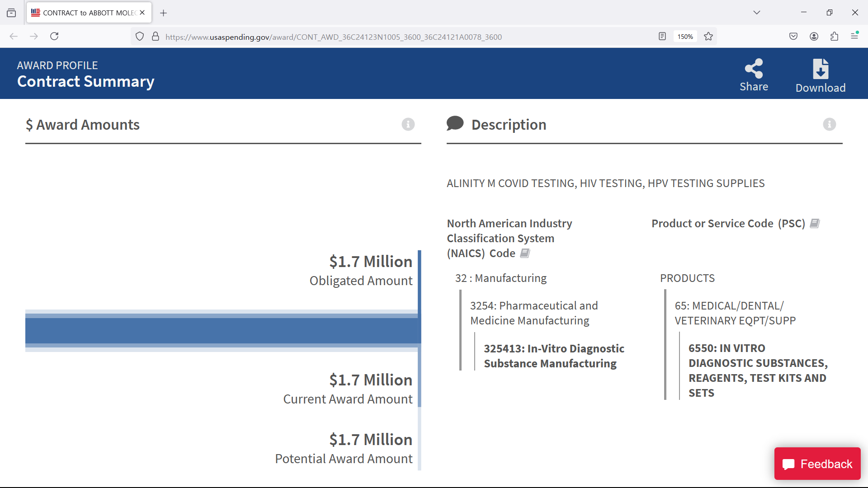Image resolution: width=868 pixels, height=488 pixels.
Task: Bookmark this page with star icon
Action: tap(708, 37)
